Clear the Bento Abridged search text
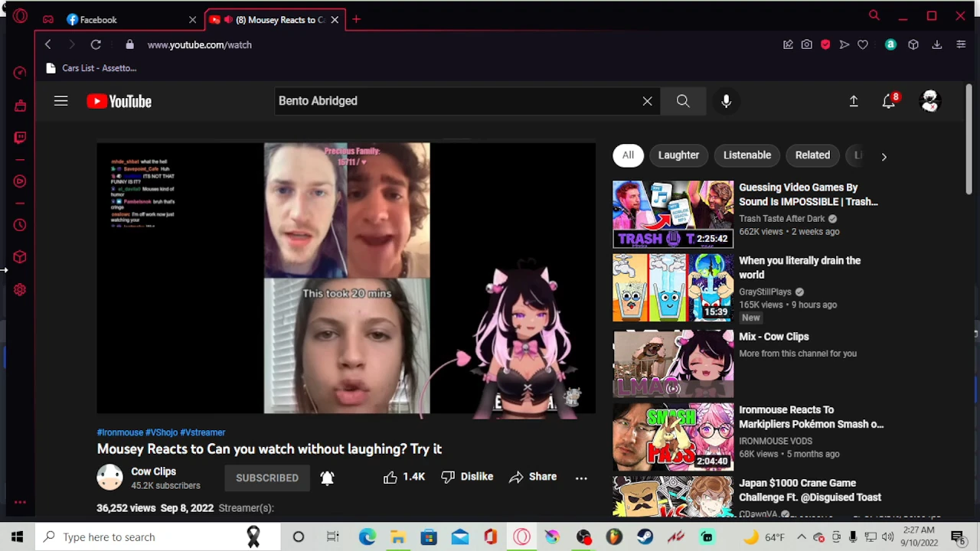This screenshot has height=551, width=980. point(647,101)
